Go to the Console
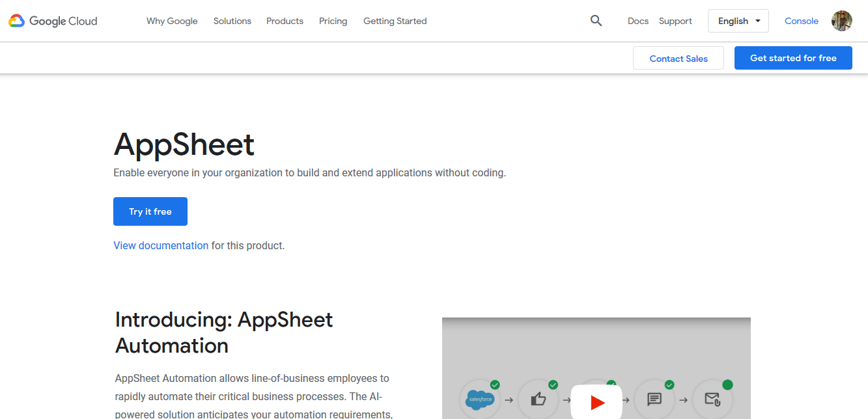The height and width of the screenshot is (419, 868). (802, 21)
